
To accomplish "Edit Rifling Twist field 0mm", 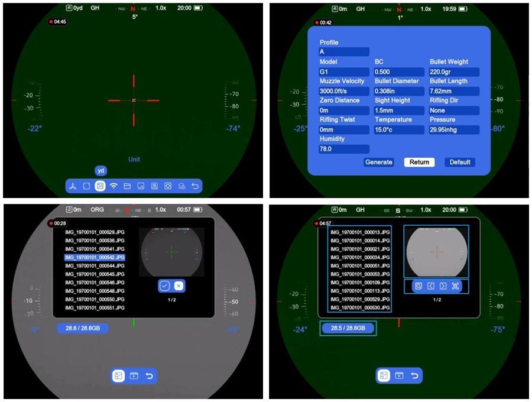I will point(343,130).
